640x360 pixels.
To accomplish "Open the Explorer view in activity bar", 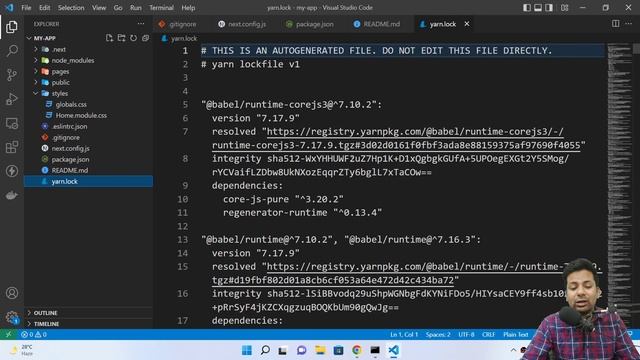I will point(12,27).
